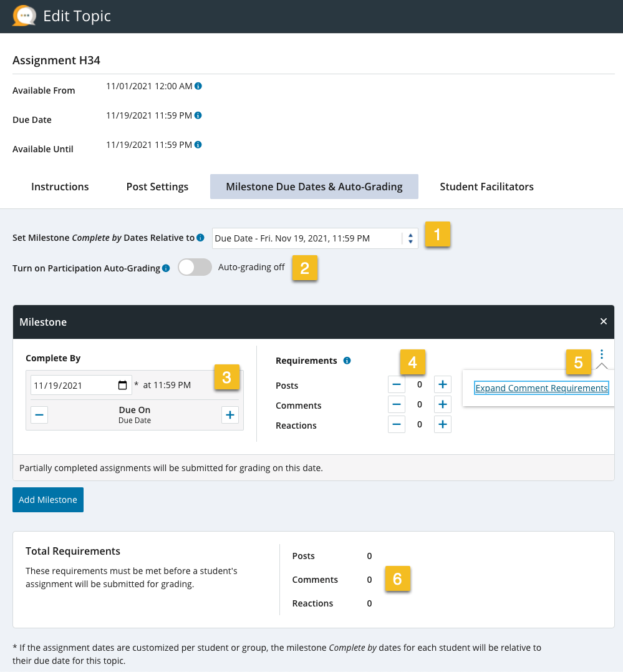This screenshot has height=672, width=623.
Task: Increase the Reactions requirement count
Action: coord(442,425)
